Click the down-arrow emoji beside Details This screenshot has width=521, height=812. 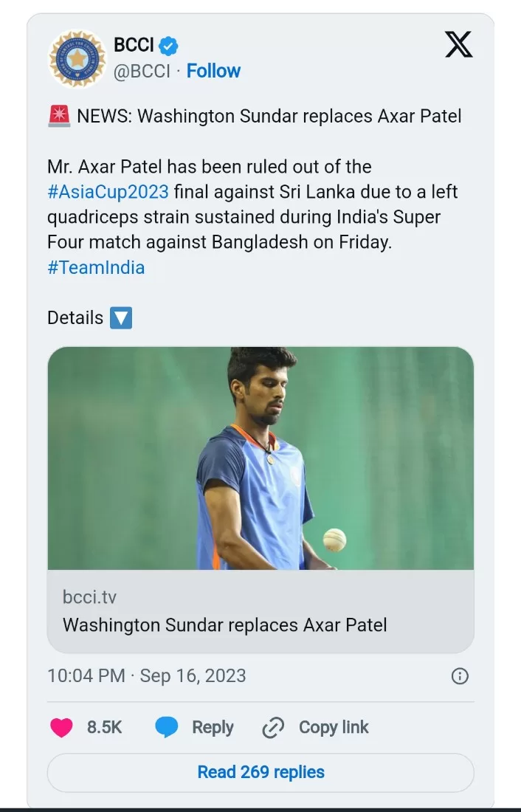(x=120, y=318)
